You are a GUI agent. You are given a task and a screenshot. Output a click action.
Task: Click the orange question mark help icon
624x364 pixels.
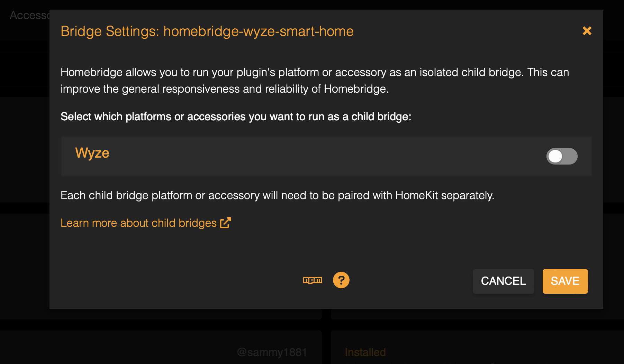click(x=341, y=280)
